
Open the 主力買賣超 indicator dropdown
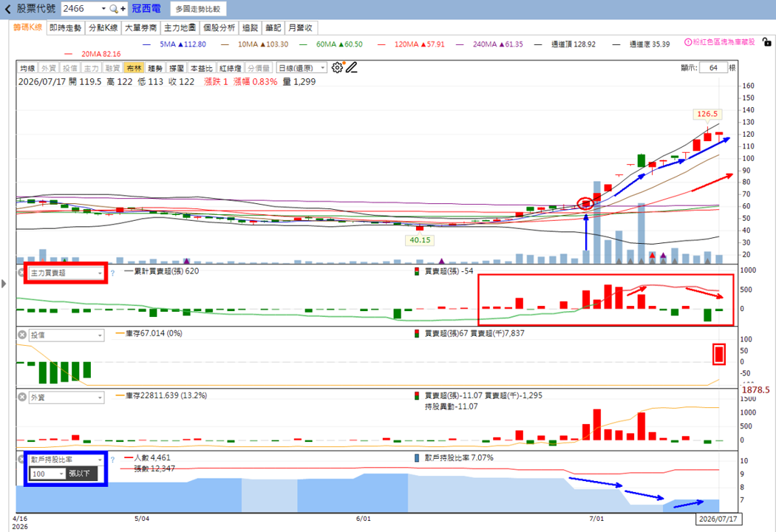pyautogui.click(x=67, y=273)
